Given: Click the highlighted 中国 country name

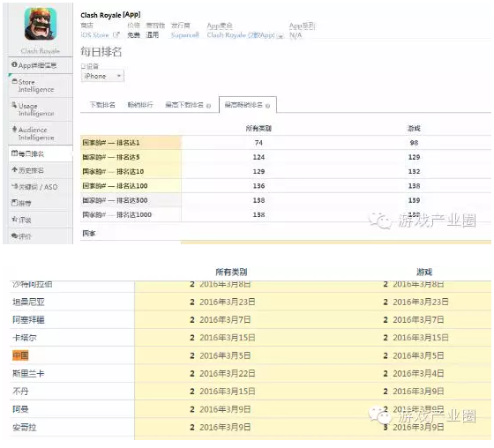Looking at the screenshot, I should 20,355.
